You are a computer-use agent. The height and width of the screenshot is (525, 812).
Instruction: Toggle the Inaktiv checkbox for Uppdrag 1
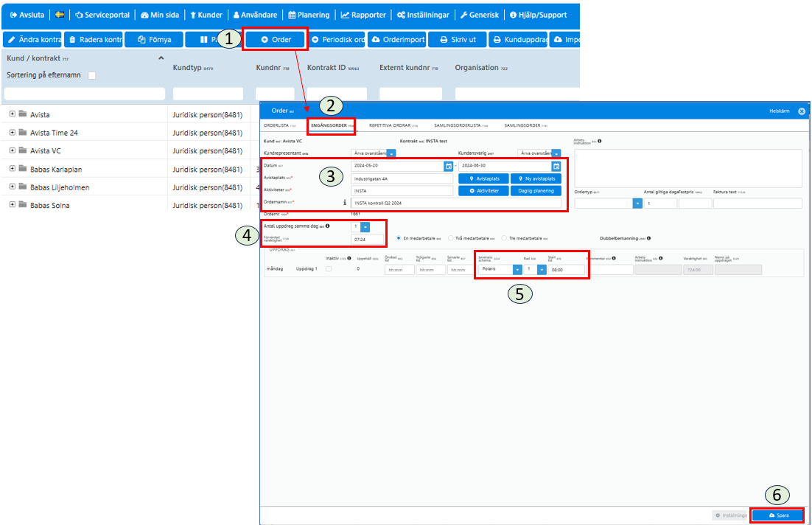tap(329, 269)
